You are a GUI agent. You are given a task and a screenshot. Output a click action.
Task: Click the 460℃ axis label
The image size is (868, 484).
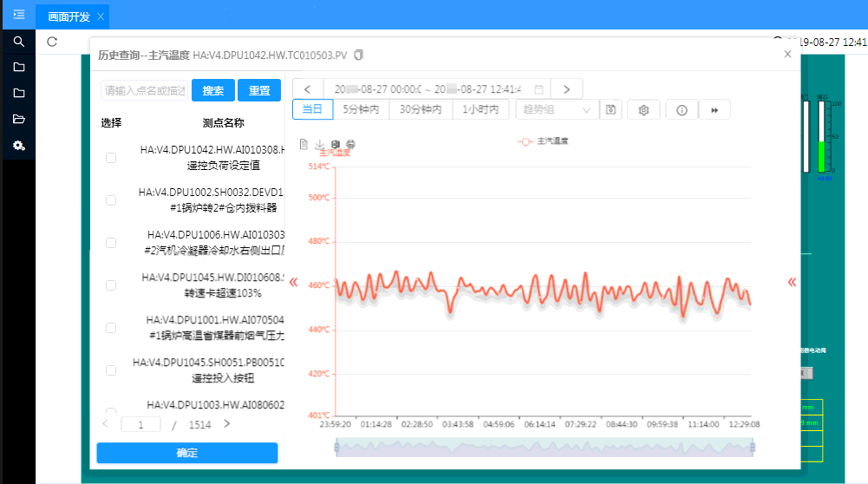coord(319,285)
